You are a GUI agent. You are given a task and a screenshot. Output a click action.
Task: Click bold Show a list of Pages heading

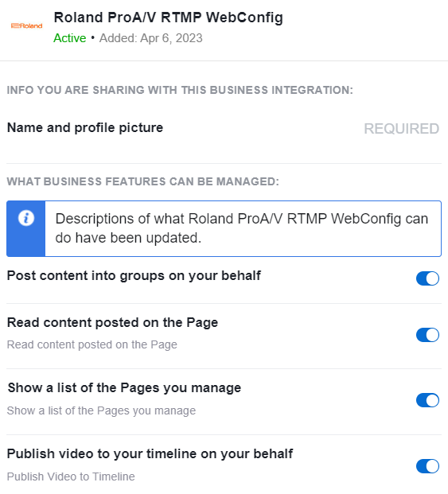coord(124,388)
